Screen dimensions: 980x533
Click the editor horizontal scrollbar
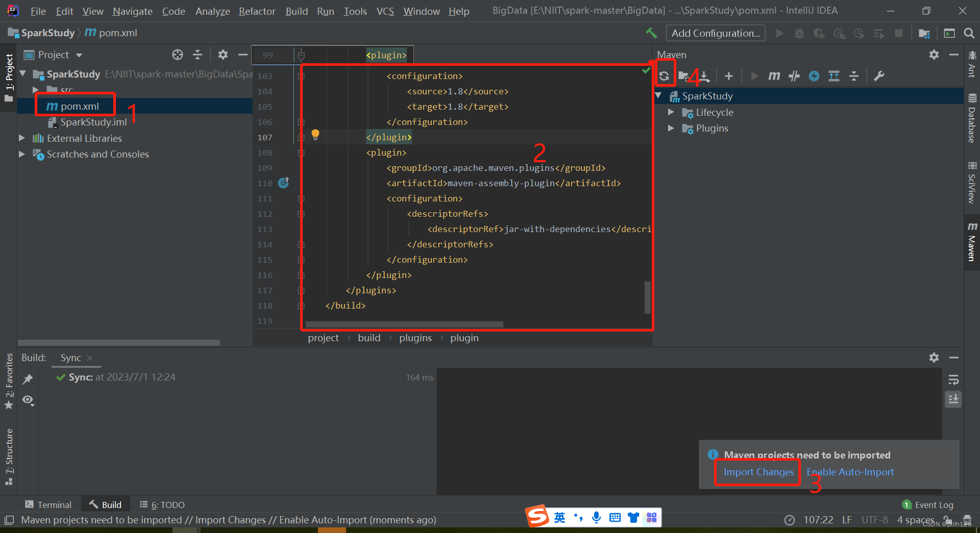pos(404,324)
